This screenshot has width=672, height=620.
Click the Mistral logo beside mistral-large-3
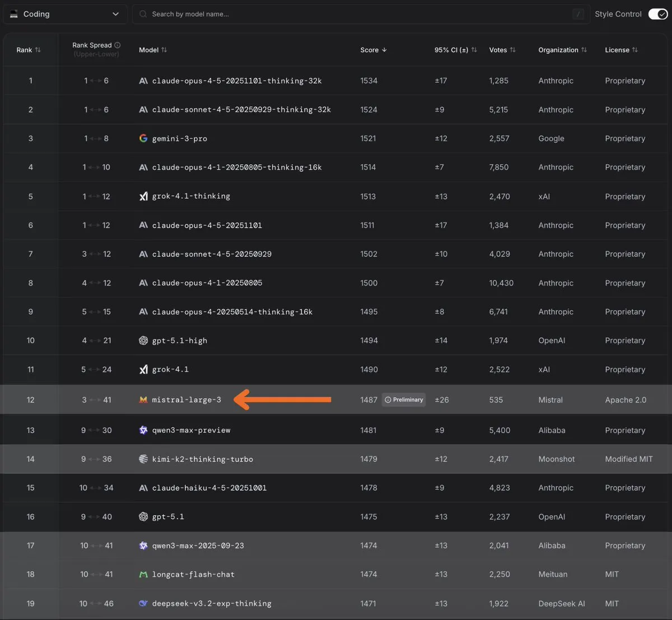143,400
